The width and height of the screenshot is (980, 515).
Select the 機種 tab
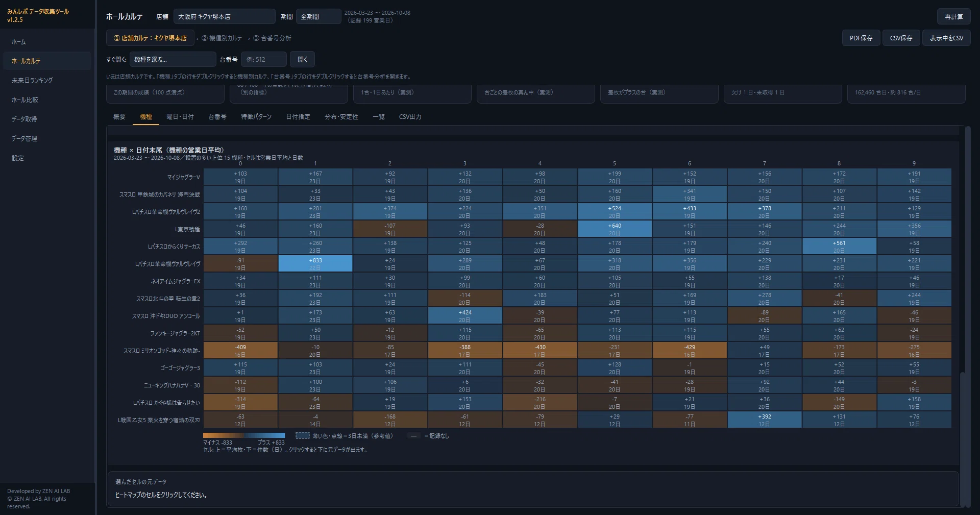point(146,117)
